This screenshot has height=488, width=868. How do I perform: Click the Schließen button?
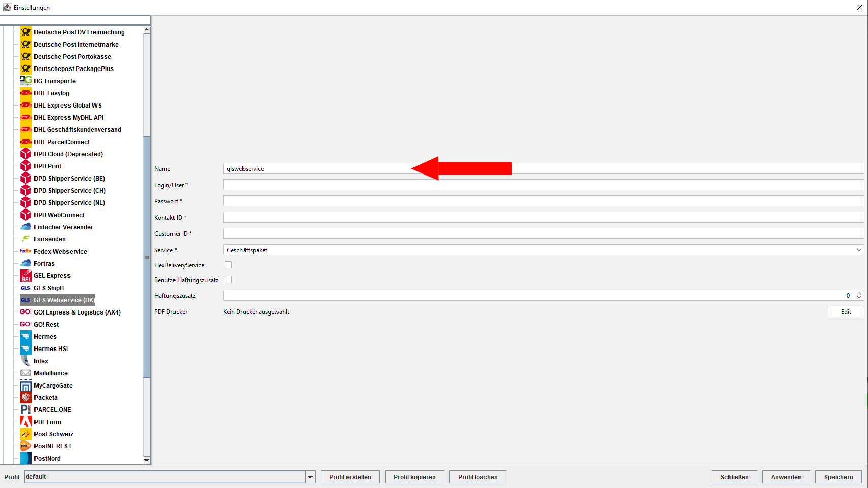point(735,477)
